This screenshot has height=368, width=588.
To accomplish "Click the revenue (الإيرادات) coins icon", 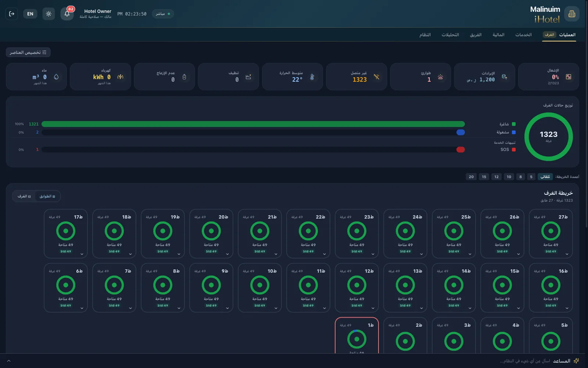I will point(505,77).
